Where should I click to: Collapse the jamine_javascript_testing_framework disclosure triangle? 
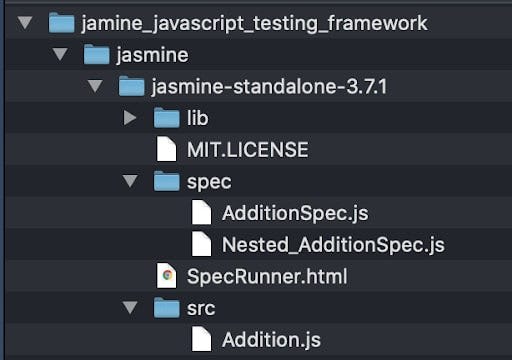(25, 23)
